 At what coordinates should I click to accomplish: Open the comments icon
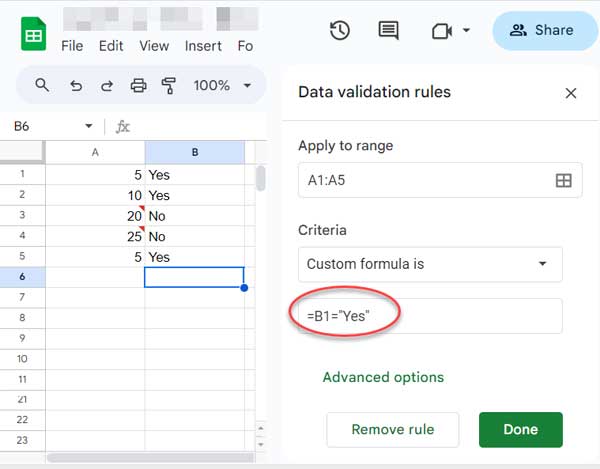pyautogui.click(x=388, y=30)
